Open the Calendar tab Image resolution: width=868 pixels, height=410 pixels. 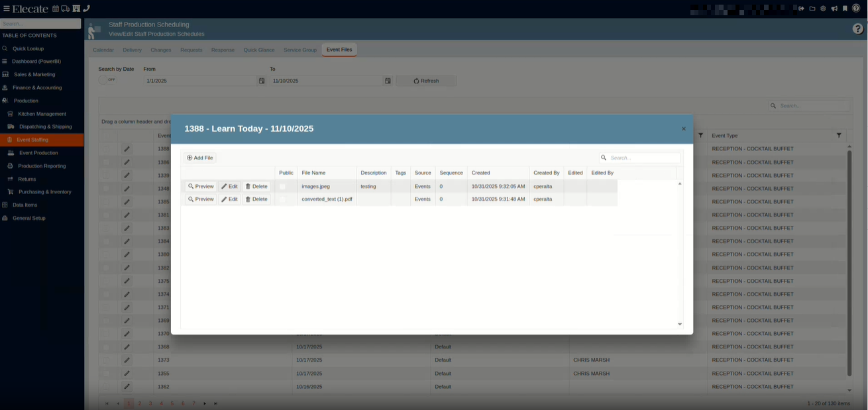[x=103, y=50]
